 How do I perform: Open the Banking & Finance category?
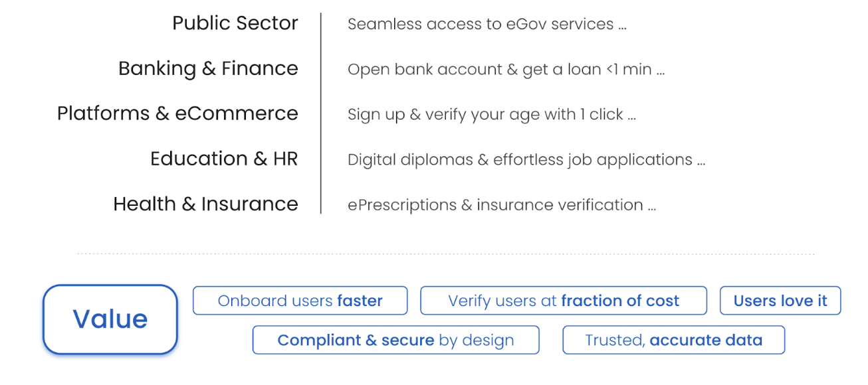208,68
